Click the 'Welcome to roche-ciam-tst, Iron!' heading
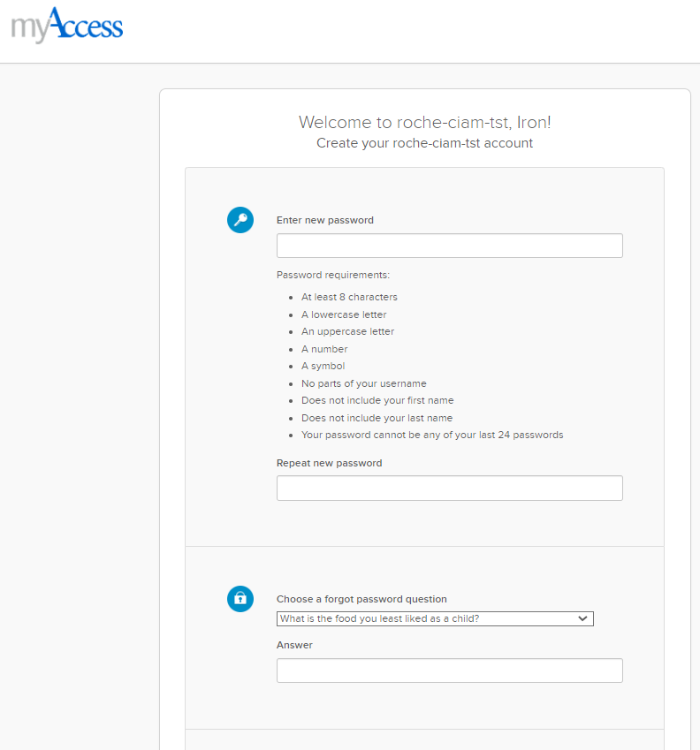The width and height of the screenshot is (700, 750). click(x=424, y=122)
